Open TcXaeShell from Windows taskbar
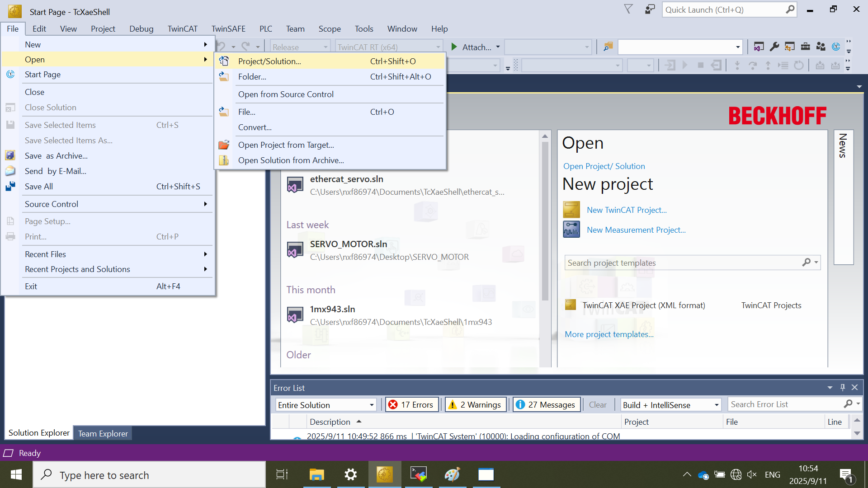The width and height of the screenshot is (868, 488). [x=384, y=475]
